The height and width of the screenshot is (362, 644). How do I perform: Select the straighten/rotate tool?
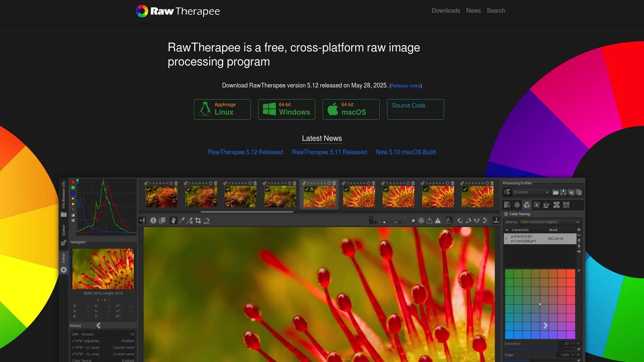206,221
